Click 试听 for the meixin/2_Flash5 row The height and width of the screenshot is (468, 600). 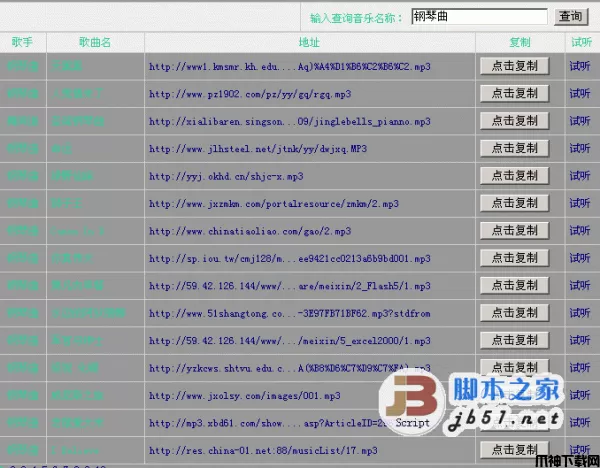(580, 285)
